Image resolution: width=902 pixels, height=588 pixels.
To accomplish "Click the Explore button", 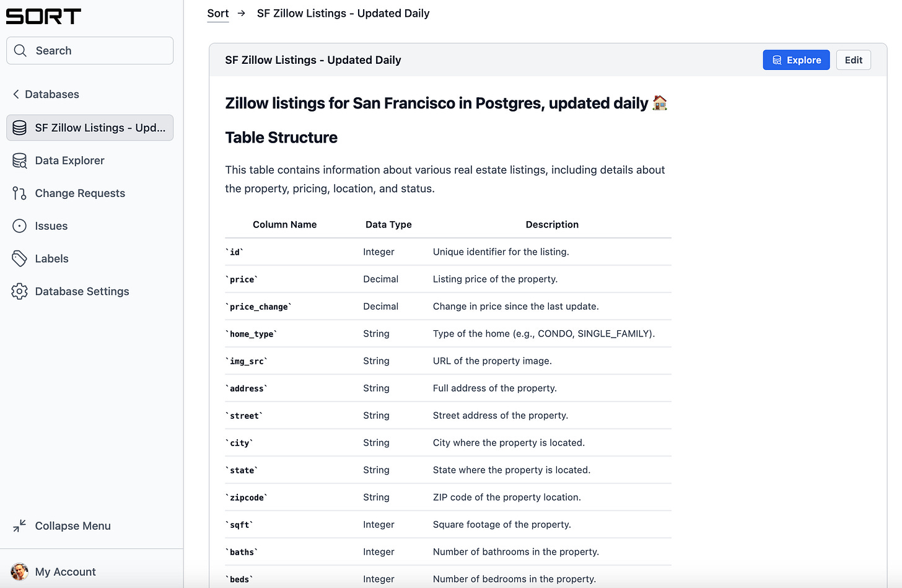I will 796,60.
